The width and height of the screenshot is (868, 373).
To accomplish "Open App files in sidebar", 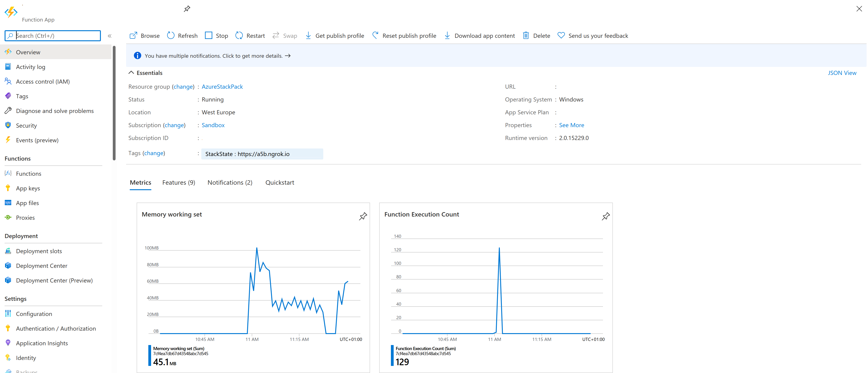I will click(x=56, y=203).
